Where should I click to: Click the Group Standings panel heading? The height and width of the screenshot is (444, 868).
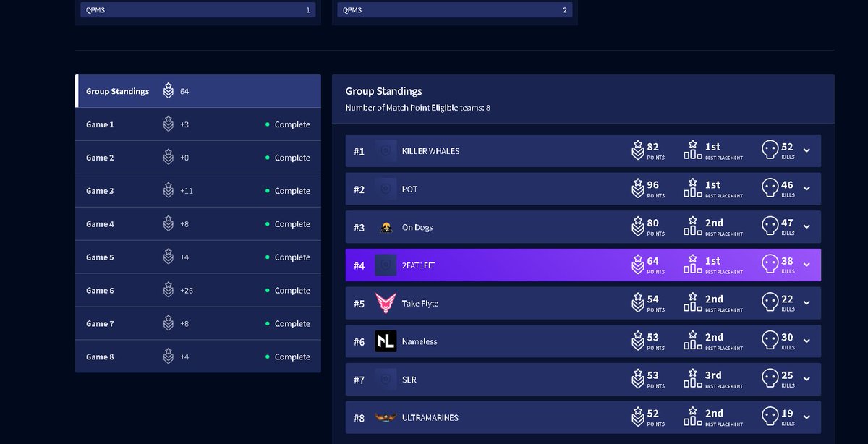383,91
